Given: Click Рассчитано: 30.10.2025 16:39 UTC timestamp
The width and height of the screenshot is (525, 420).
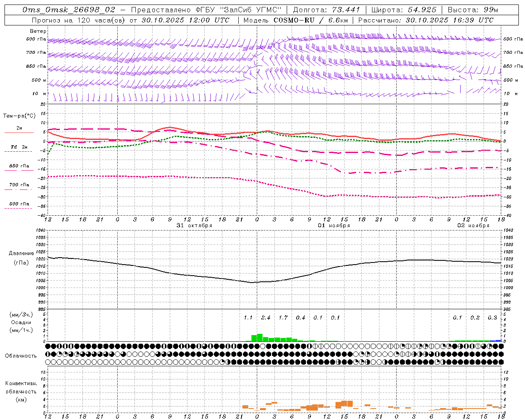Looking at the screenshot, I should [x=426, y=20].
